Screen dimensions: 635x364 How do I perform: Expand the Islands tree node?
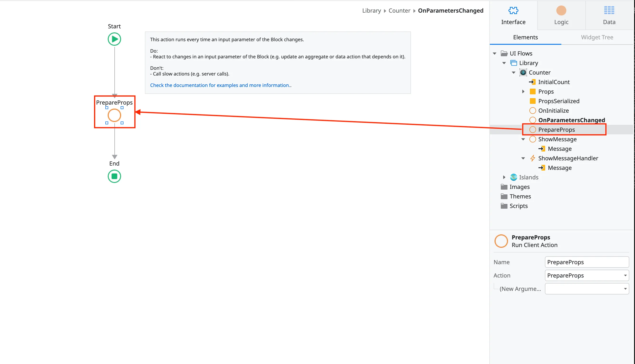(504, 177)
